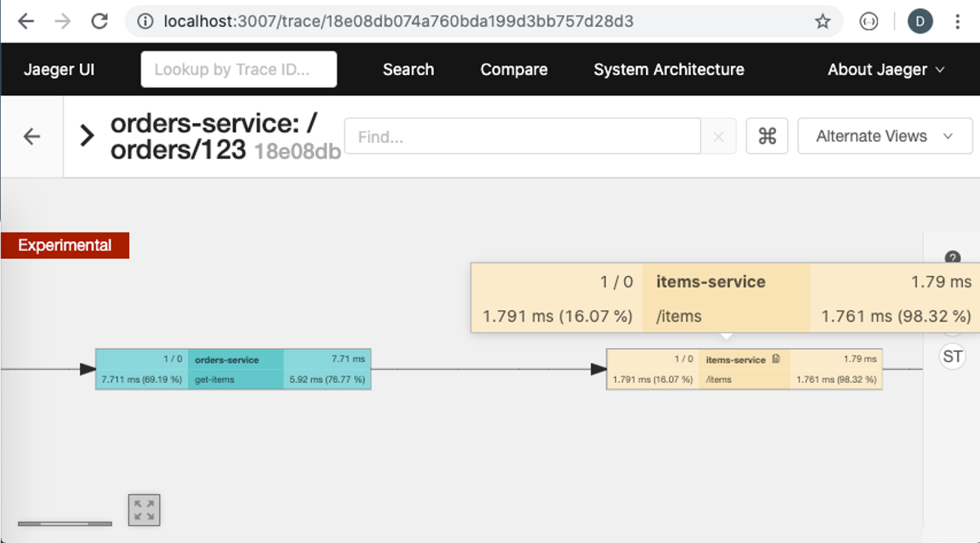Collapse trace header with the chevron
Viewport: 980px width, 543px height.
coord(87,136)
